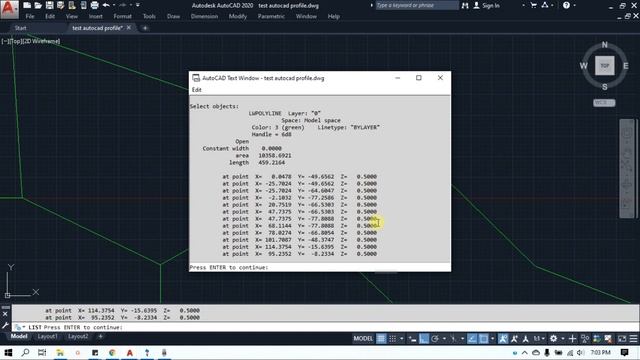Image resolution: width=640 pixels, height=360 pixels.
Task: Click the viewport 2D Wireframe visual style label
Action: [41, 41]
